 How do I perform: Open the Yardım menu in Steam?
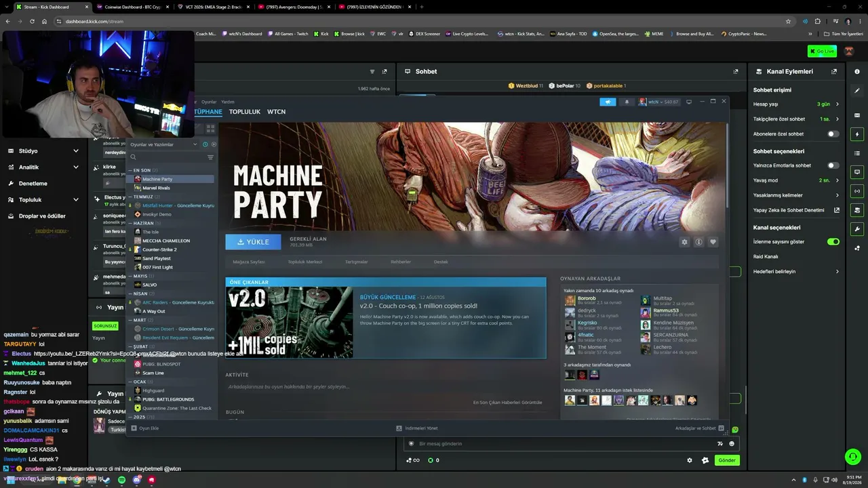pos(228,102)
